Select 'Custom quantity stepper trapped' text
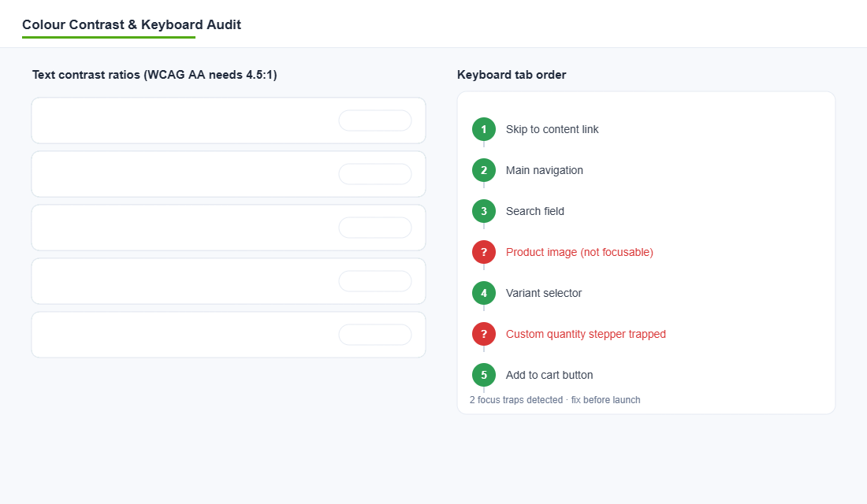Image resolution: width=867 pixels, height=504 pixels. point(586,334)
